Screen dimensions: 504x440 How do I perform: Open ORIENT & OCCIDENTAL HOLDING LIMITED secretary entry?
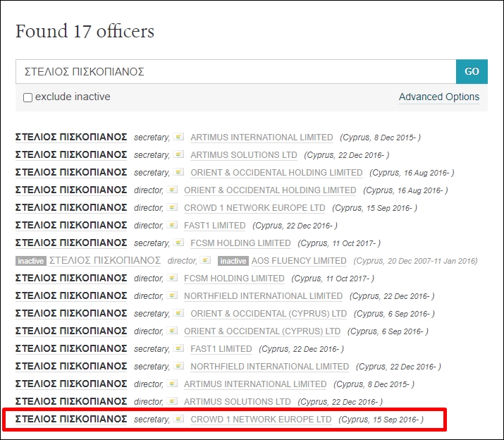[276, 173]
